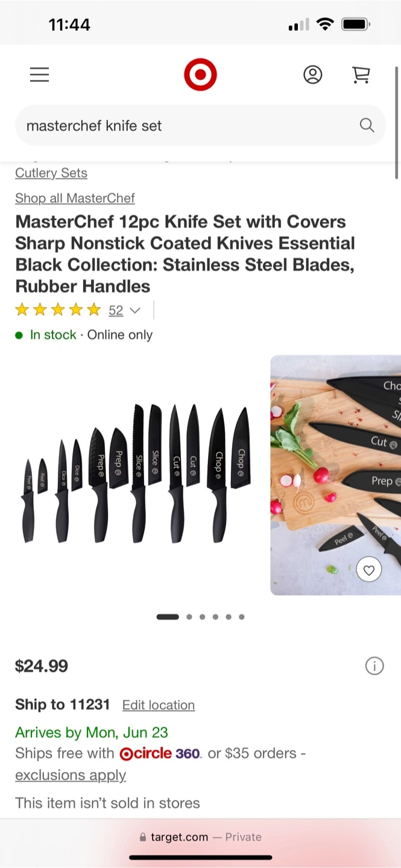Tap the Target bullseye logo
The height and width of the screenshot is (868, 401).
[x=200, y=75]
